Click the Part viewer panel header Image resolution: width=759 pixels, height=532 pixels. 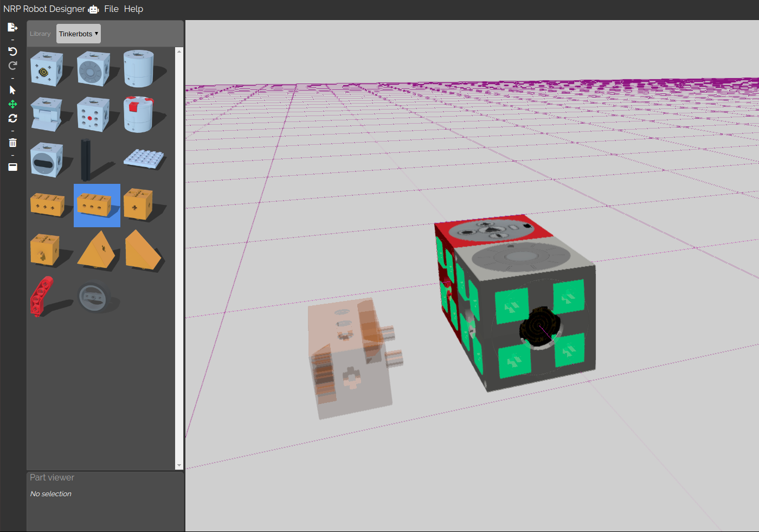click(x=52, y=477)
